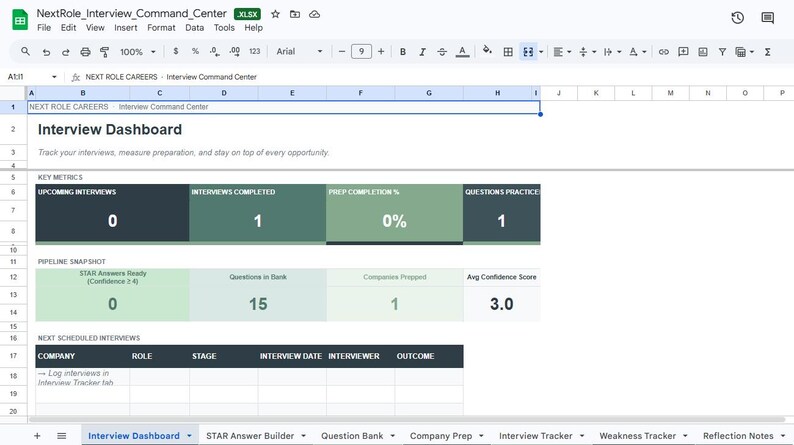Click the Name box showing A1:I1
The image size is (794, 445).
point(31,77)
